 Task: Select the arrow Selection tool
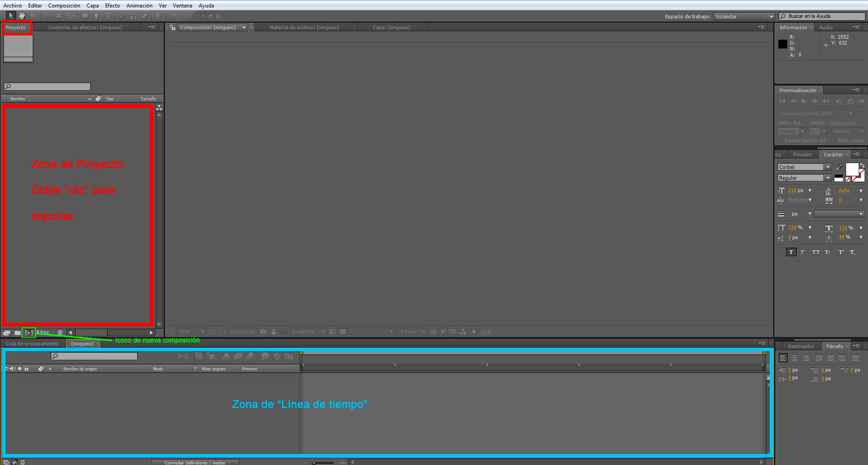(10, 16)
